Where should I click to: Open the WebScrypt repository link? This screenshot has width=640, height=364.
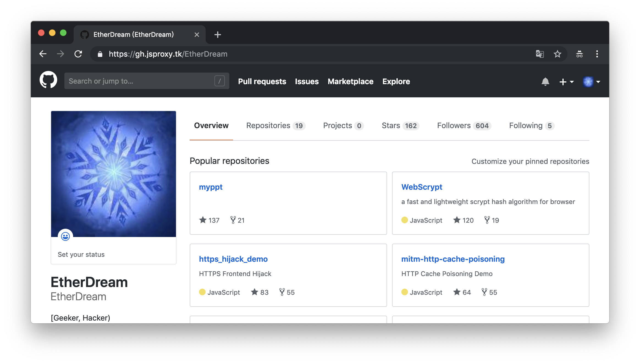[x=422, y=187]
